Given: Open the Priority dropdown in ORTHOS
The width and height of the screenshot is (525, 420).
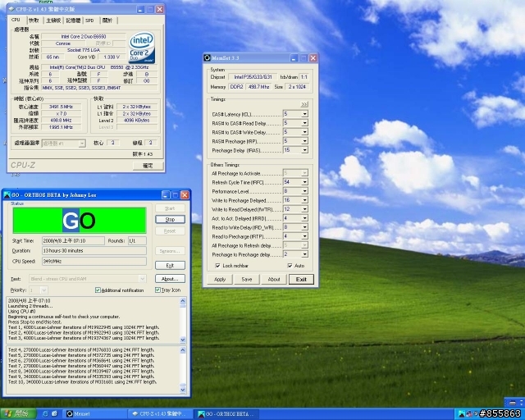Looking at the screenshot, I should [43, 290].
